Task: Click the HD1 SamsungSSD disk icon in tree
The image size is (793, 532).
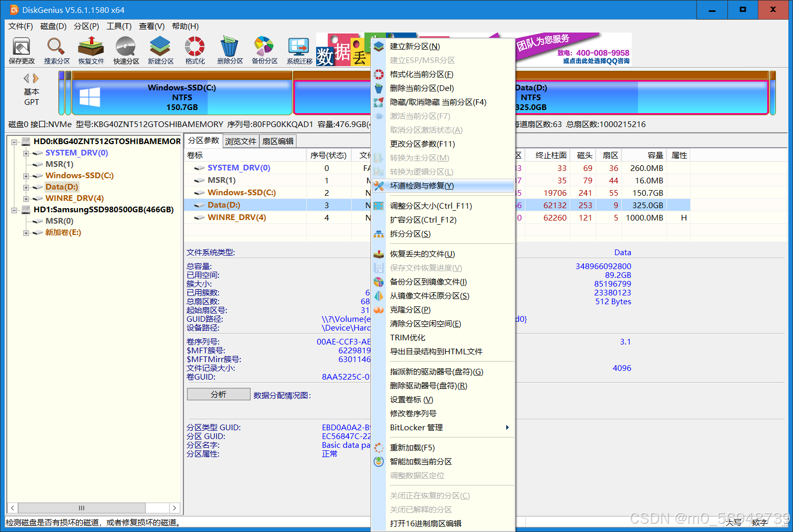Action: [26, 210]
